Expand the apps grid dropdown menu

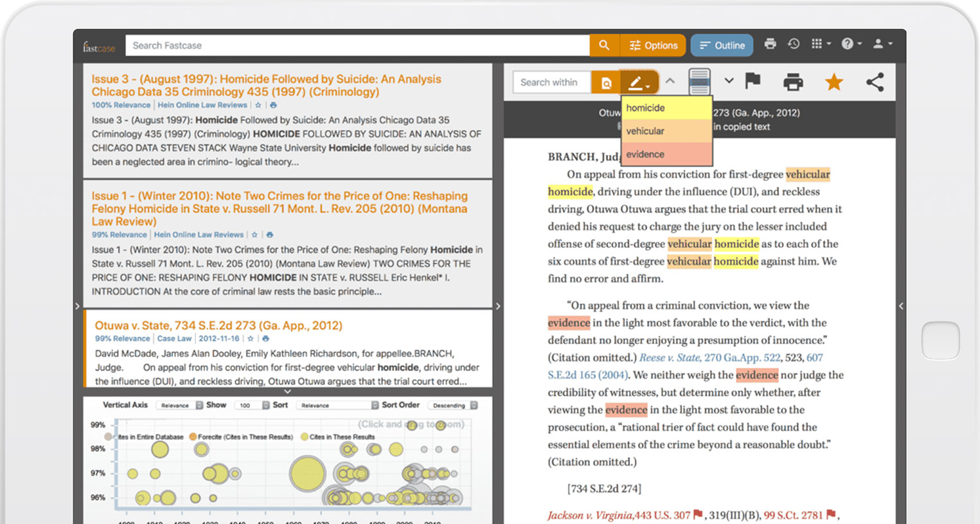click(821, 44)
